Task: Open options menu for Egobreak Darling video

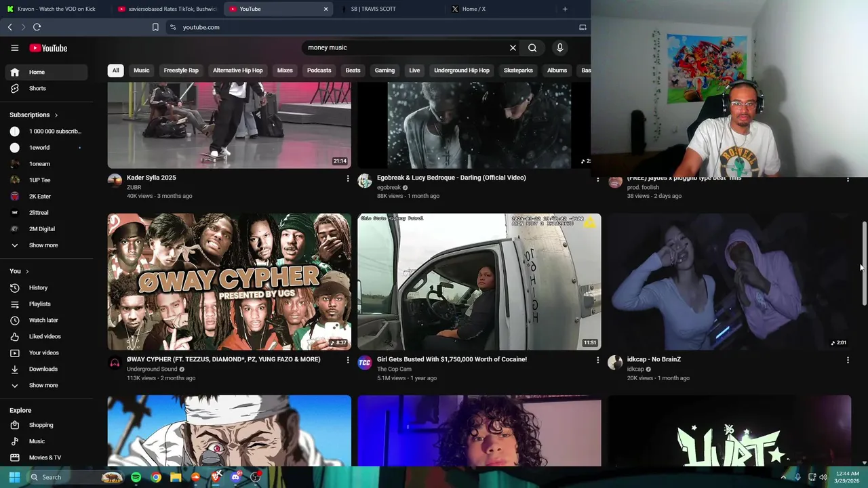Action: click(597, 179)
